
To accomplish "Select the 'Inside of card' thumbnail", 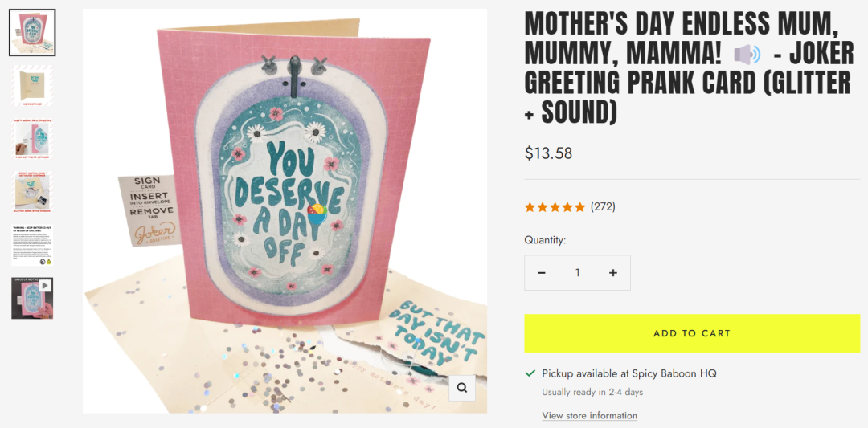I will [x=32, y=86].
